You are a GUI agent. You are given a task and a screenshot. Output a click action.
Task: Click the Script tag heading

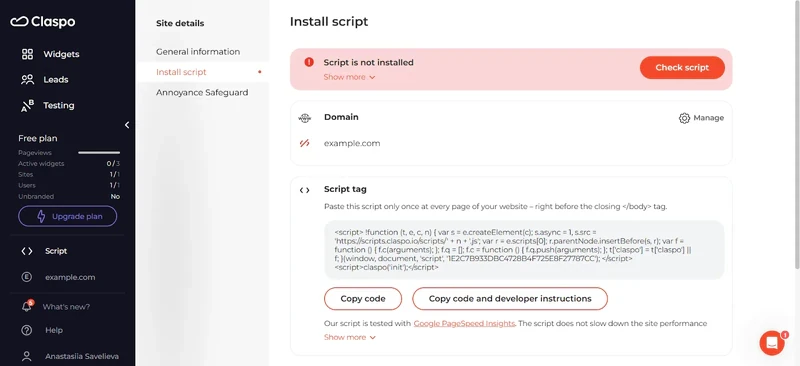pyautogui.click(x=345, y=189)
